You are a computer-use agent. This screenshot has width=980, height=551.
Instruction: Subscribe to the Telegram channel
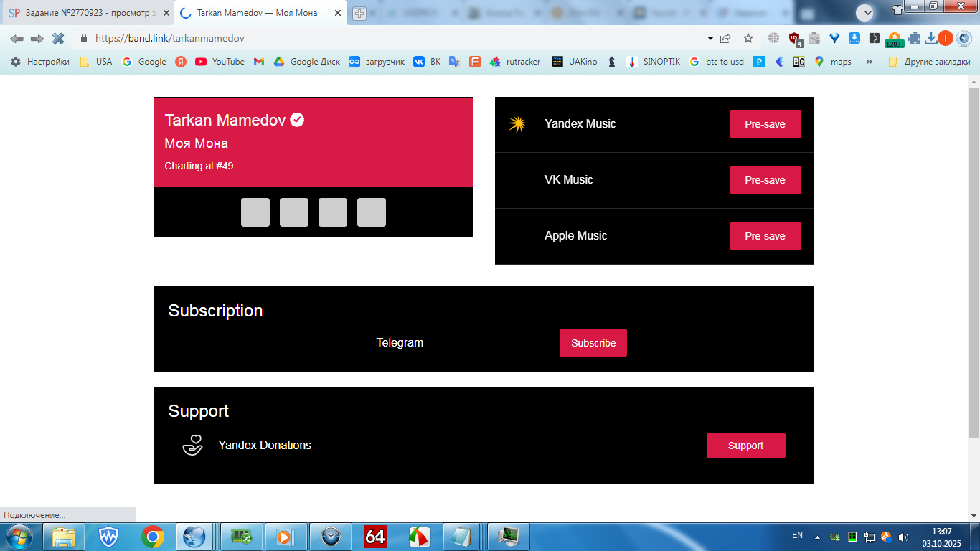pos(593,343)
